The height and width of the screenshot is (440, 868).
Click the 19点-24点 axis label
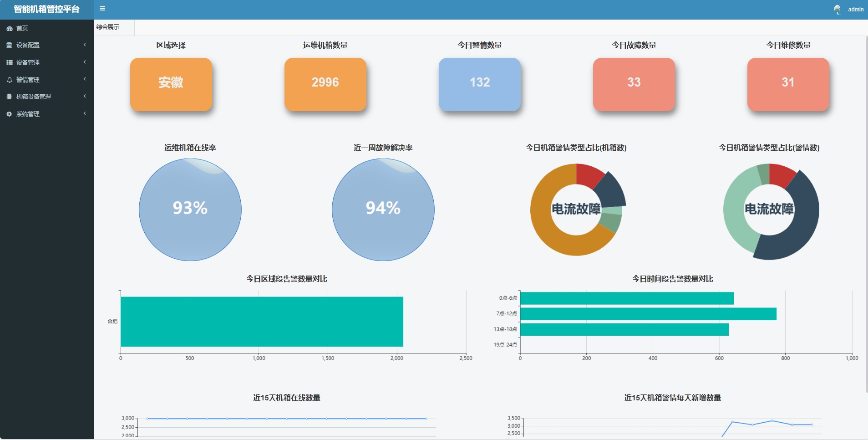point(505,345)
